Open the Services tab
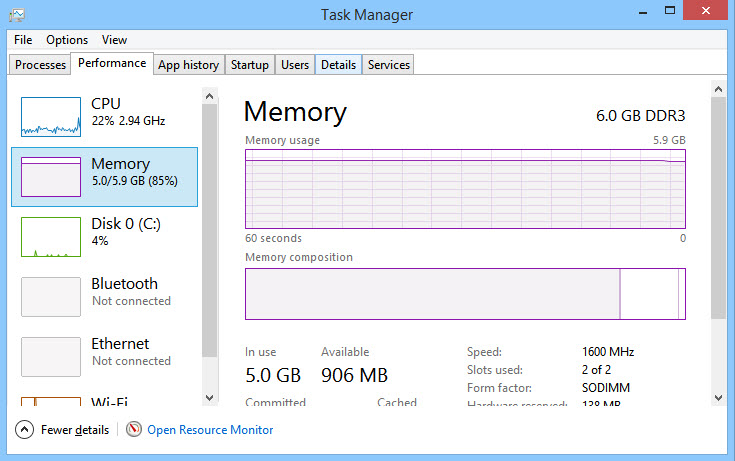Image resolution: width=735 pixels, height=461 pixels. click(389, 65)
